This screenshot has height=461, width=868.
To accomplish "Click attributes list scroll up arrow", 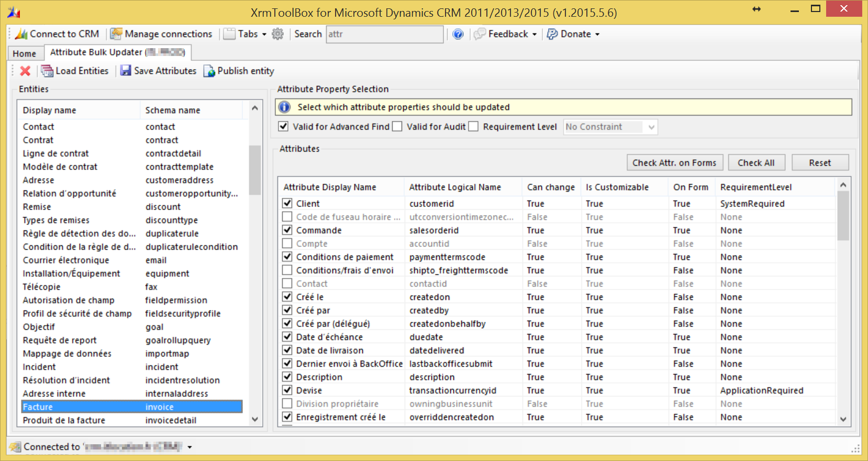I will click(843, 185).
